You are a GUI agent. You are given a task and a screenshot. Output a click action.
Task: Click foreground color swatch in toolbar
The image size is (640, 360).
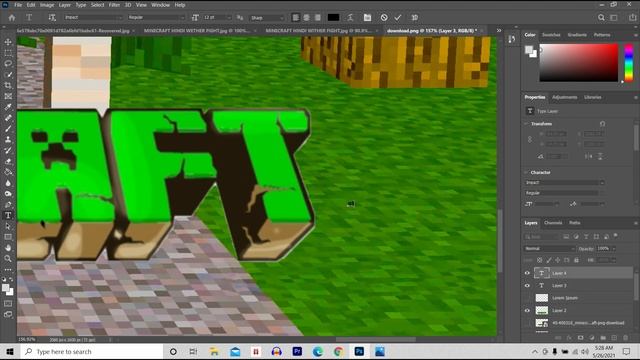(6, 288)
